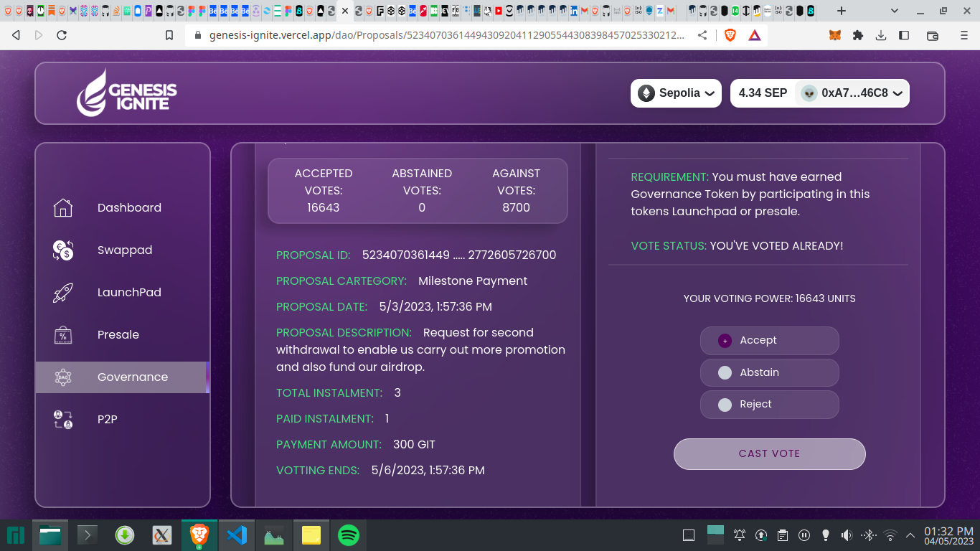The width and height of the screenshot is (980, 551).
Task: Reload the page
Action: [62, 35]
